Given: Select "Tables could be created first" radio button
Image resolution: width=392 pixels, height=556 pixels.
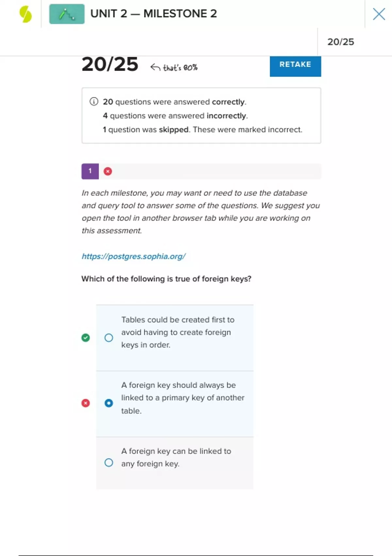Looking at the screenshot, I should 109,338.
